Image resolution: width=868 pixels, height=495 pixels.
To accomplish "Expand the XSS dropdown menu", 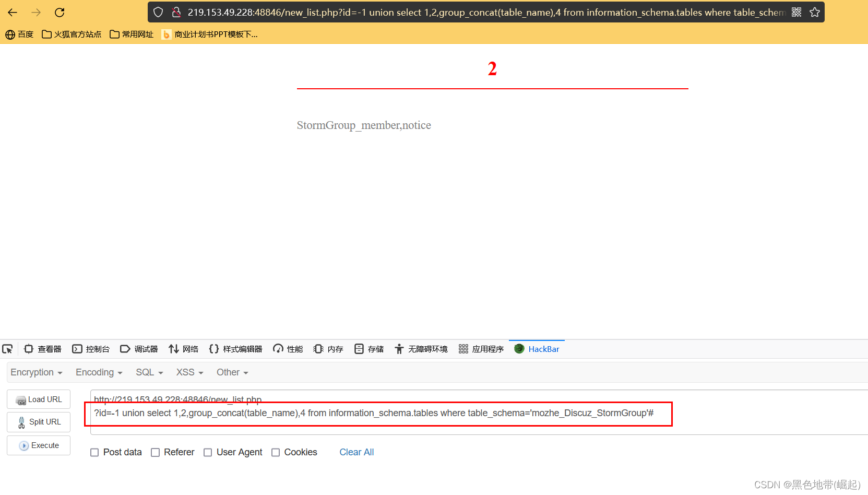I will click(189, 372).
